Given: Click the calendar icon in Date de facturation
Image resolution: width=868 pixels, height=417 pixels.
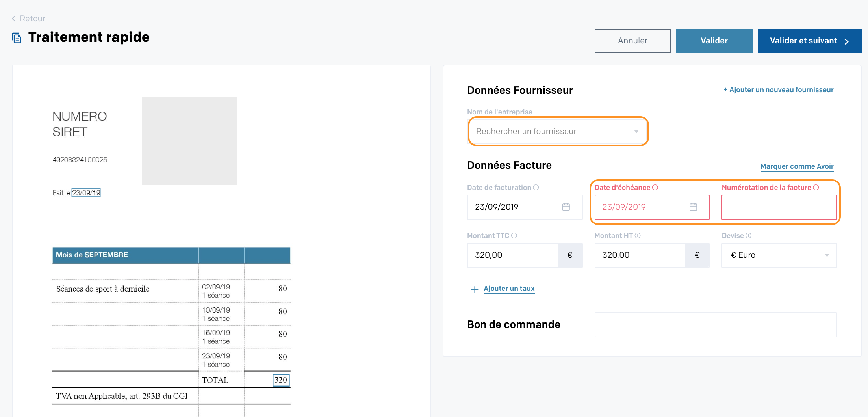Looking at the screenshot, I should click(x=566, y=207).
